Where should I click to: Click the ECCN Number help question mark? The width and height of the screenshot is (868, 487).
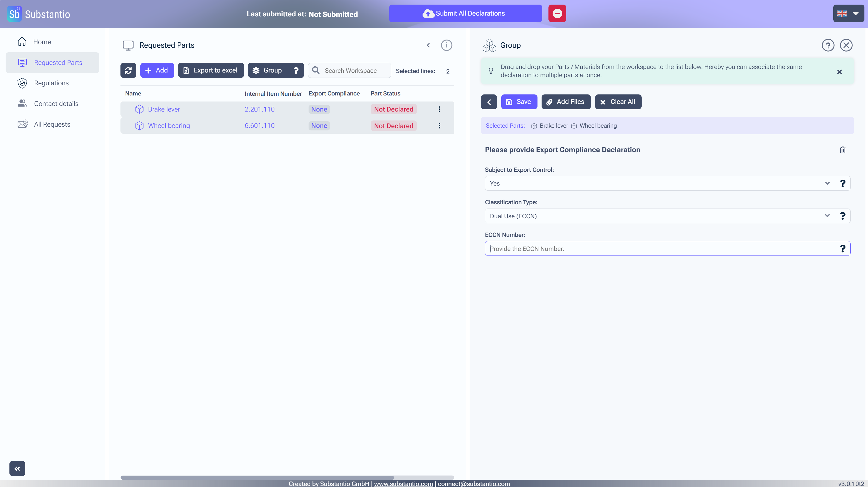click(x=842, y=249)
